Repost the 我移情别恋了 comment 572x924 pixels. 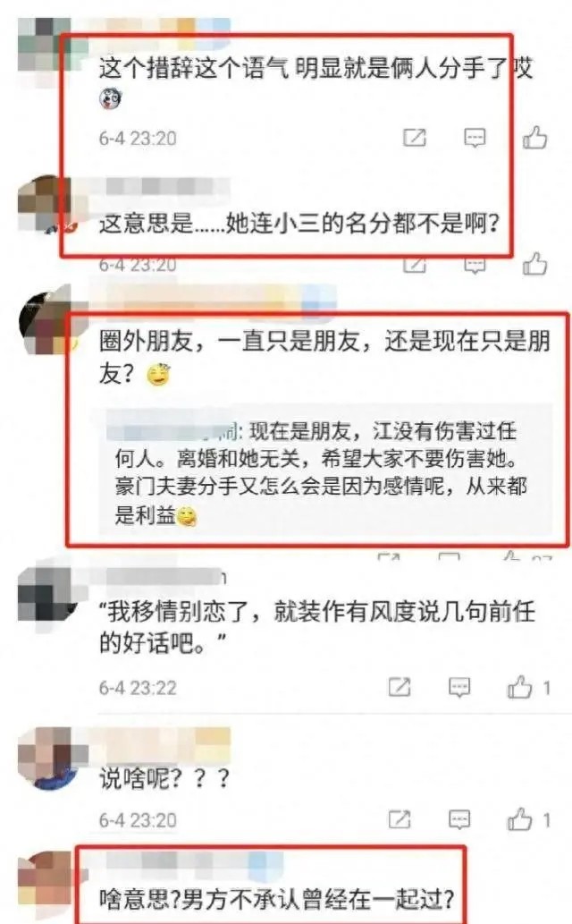coord(400,687)
